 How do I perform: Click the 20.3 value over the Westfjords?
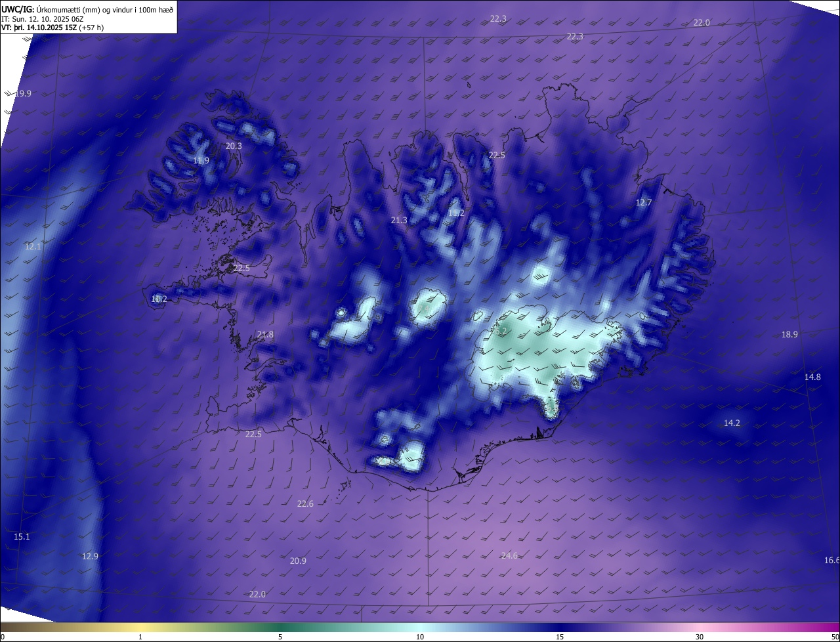tap(234, 146)
